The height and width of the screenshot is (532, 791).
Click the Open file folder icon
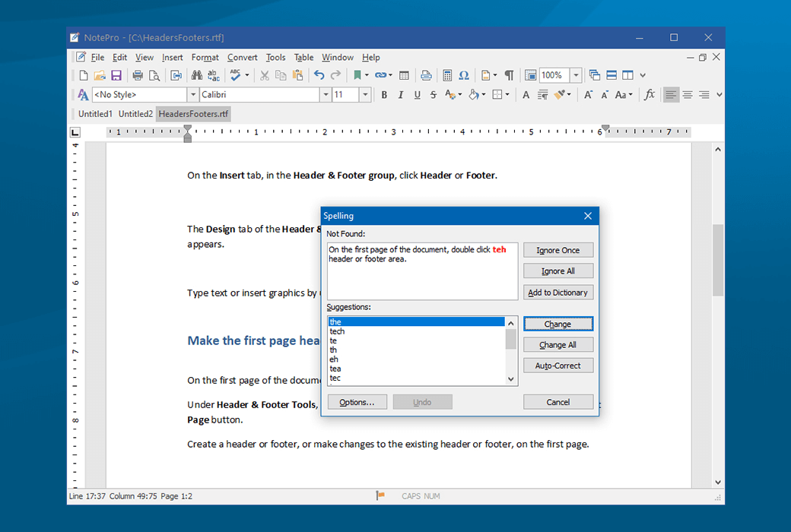coord(100,76)
